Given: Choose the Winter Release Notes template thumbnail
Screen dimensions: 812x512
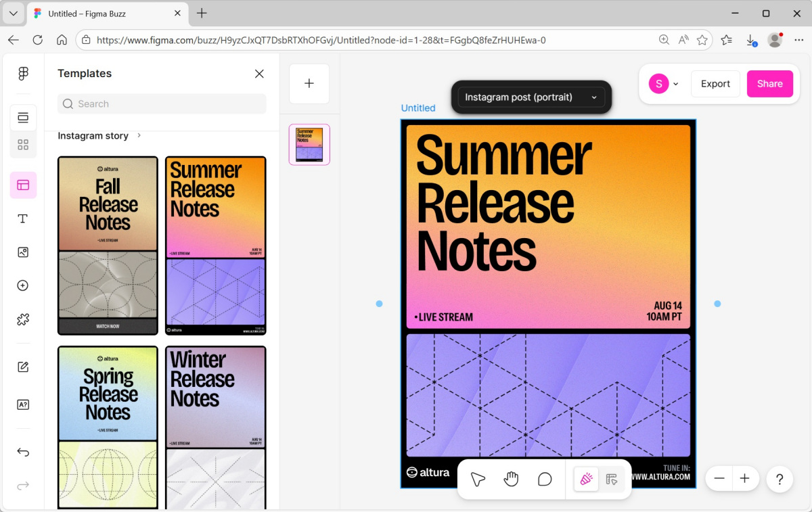Looking at the screenshot, I should tap(215, 427).
